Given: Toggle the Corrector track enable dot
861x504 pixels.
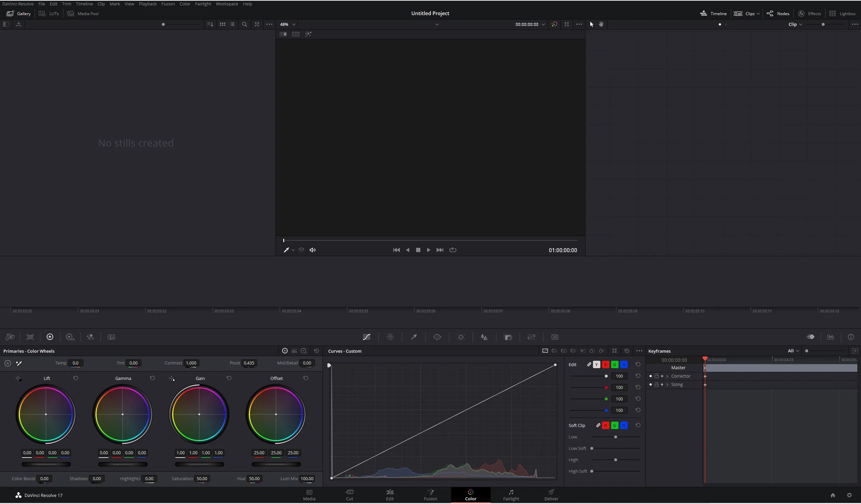Looking at the screenshot, I should (x=651, y=376).
